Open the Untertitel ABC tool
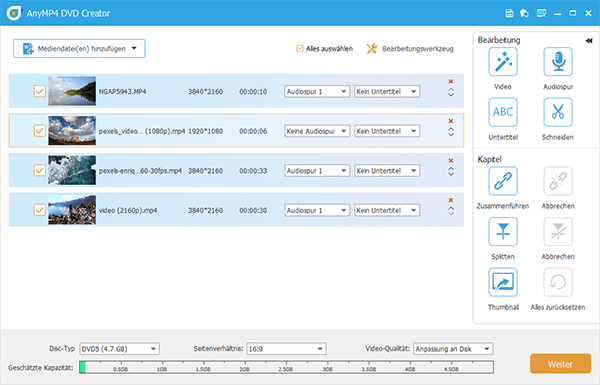This screenshot has height=385, width=600. point(503,112)
